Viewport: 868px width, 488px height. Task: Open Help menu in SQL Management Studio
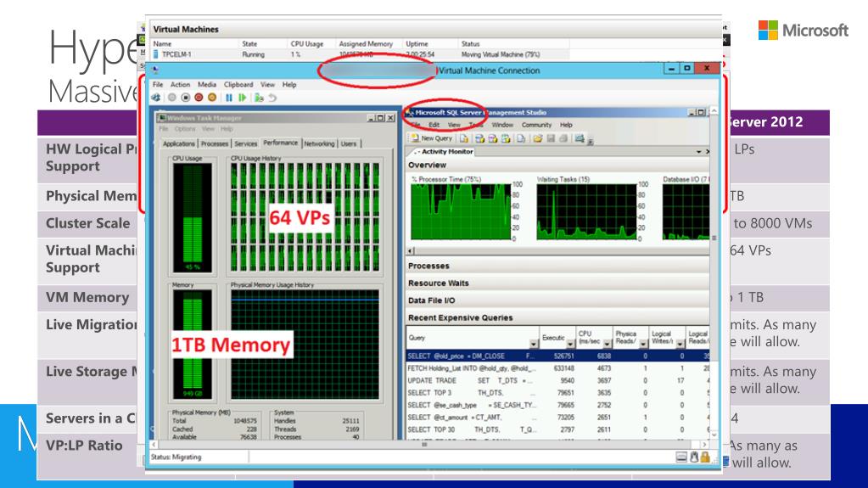click(566, 126)
